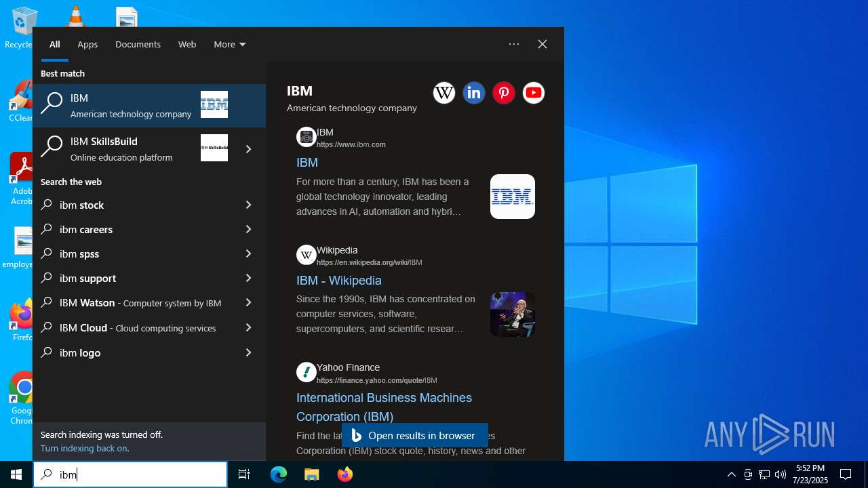Click the magnifier icon beside ibm logo

[x=47, y=352]
